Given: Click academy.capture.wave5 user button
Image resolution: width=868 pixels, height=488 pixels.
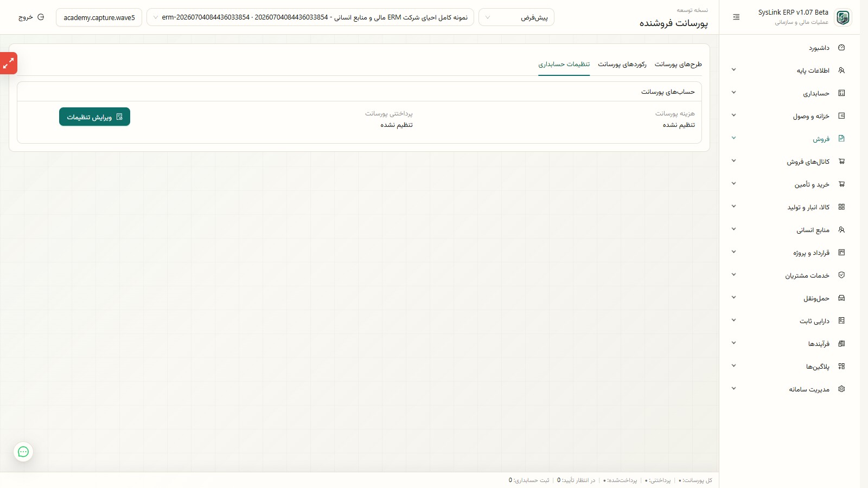Looking at the screenshot, I should tap(99, 17).
